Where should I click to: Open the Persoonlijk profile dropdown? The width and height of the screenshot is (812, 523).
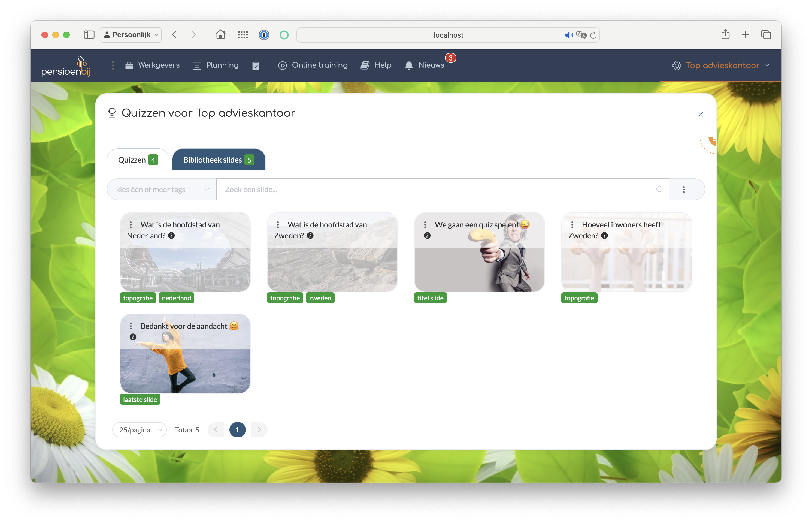[x=131, y=35]
